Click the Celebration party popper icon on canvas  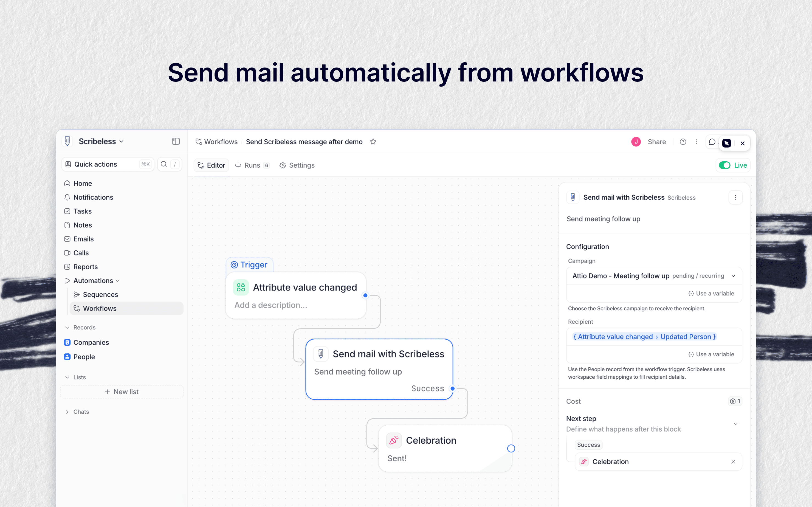point(394,440)
